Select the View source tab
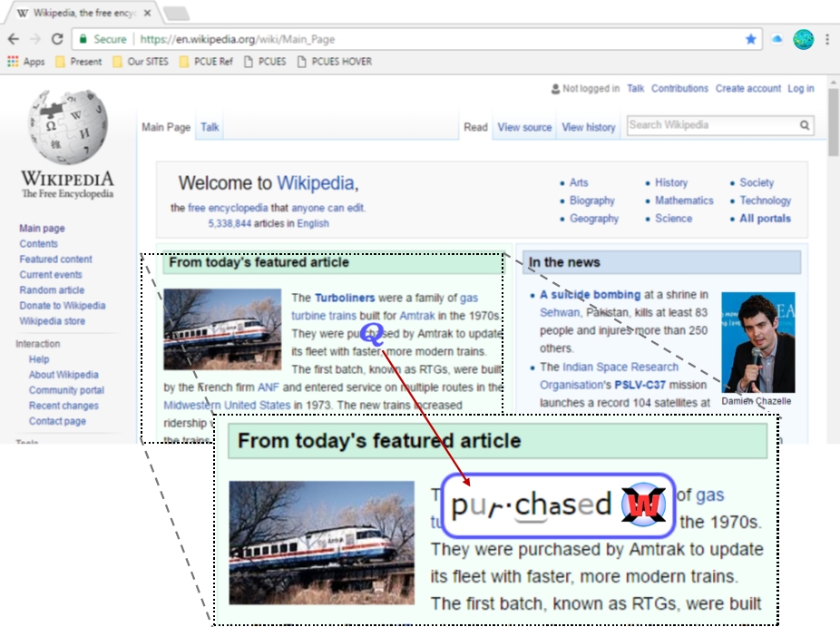 [524, 128]
